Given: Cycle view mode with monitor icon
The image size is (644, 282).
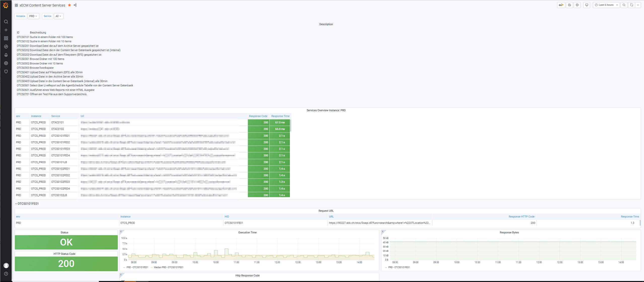Looking at the screenshot, I should tap(587, 5).
